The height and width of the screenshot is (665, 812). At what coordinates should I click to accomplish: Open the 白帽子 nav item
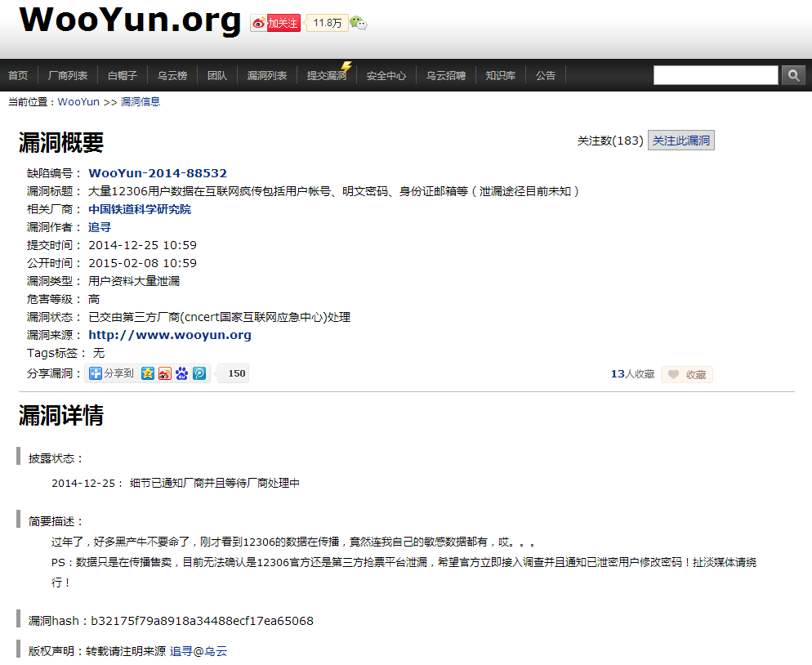coord(123,76)
